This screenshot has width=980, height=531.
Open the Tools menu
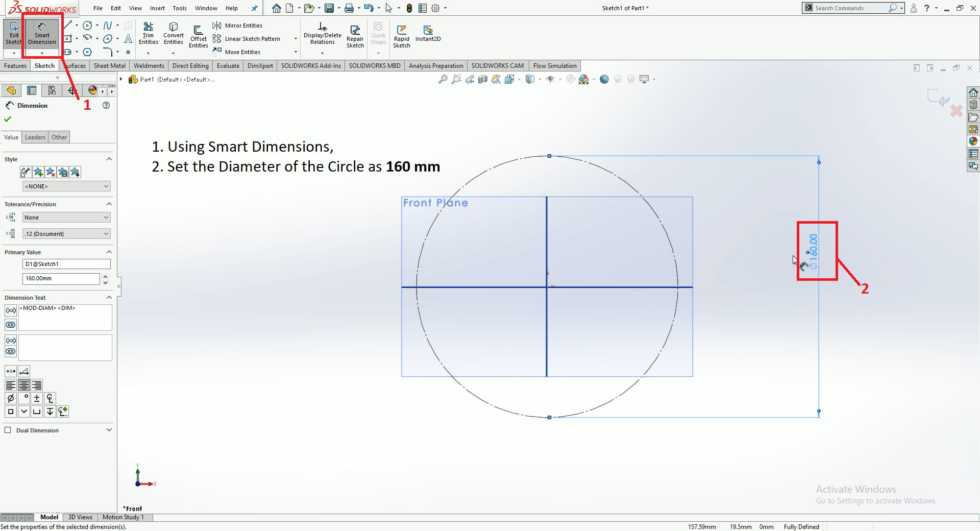click(180, 8)
